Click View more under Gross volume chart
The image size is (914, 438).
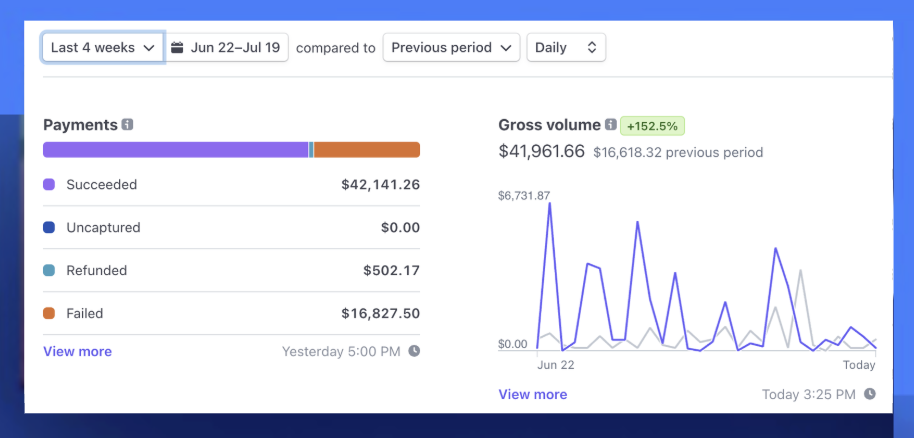tap(532, 395)
